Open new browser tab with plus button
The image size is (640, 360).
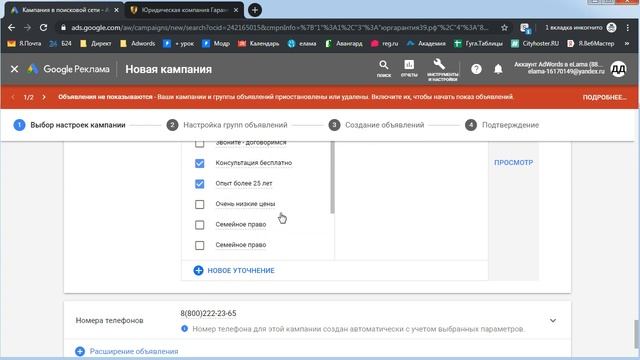pos(255,10)
